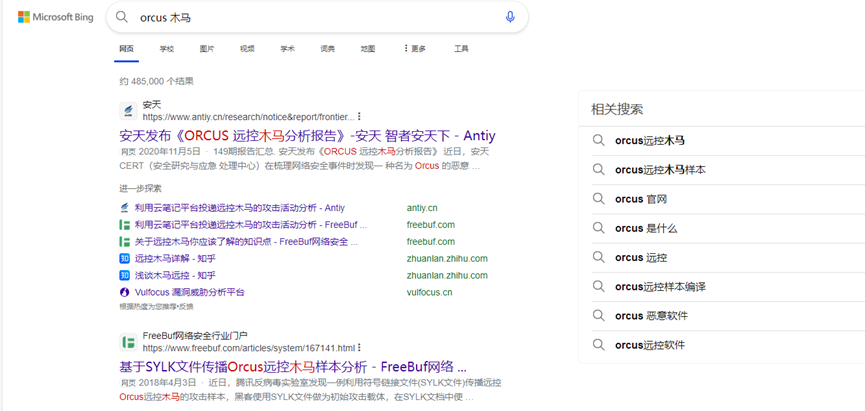Open the 词典 tab

click(328, 49)
